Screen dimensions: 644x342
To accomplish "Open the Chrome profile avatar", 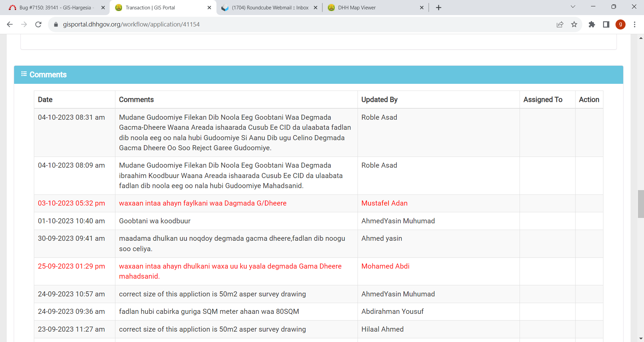I will (x=621, y=24).
